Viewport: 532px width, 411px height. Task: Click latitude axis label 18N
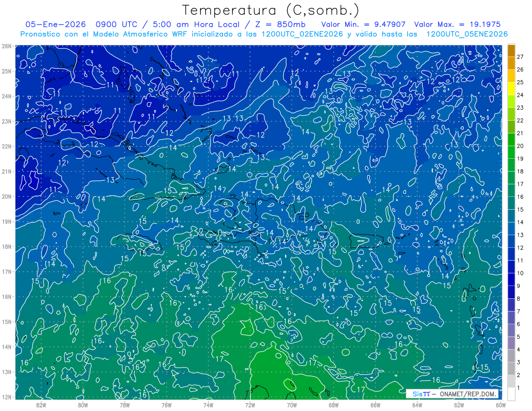point(6,247)
